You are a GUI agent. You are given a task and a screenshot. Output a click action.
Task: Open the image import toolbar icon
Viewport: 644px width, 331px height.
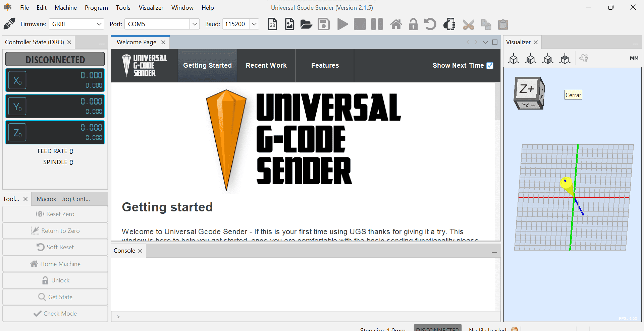289,24
